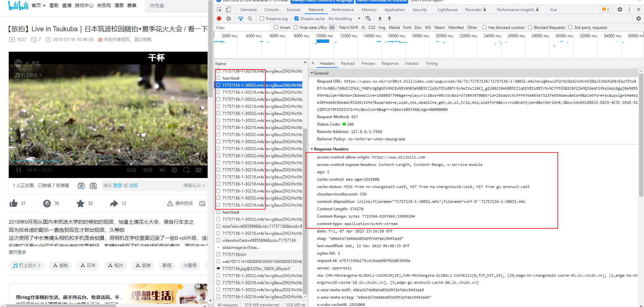Click the network timeline overview

click(429, 45)
